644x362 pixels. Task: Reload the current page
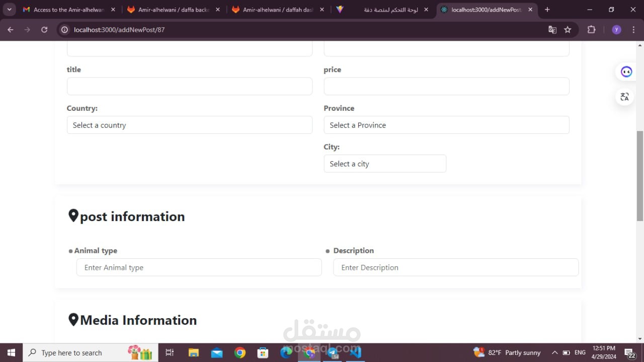pos(44,30)
